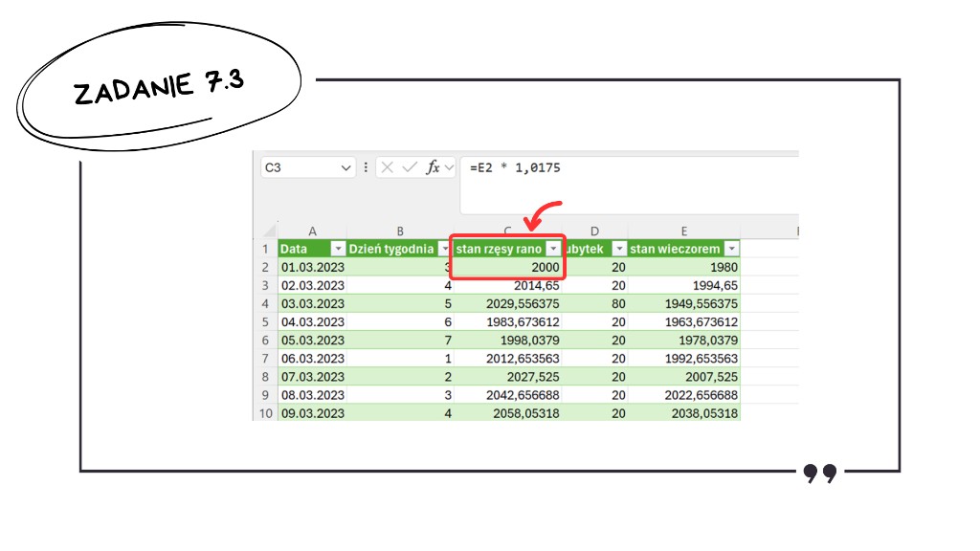Click the Dzień tygodnia header cell
The height and width of the screenshot is (551, 980).
click(x=399, y=249)
